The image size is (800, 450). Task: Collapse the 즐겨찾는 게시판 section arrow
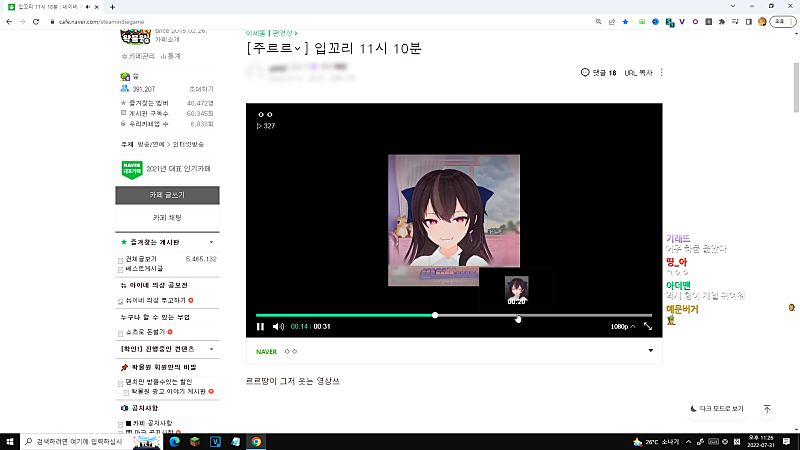point(211,242)
